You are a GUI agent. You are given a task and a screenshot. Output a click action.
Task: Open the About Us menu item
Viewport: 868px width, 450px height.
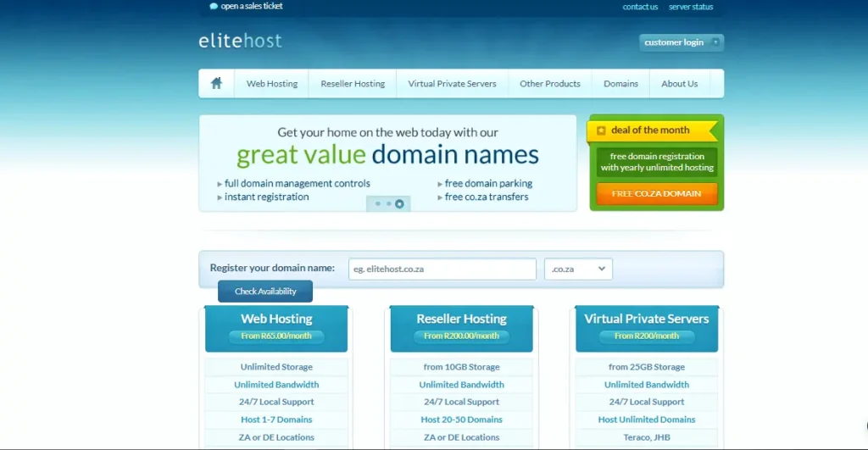click(679, 84)
